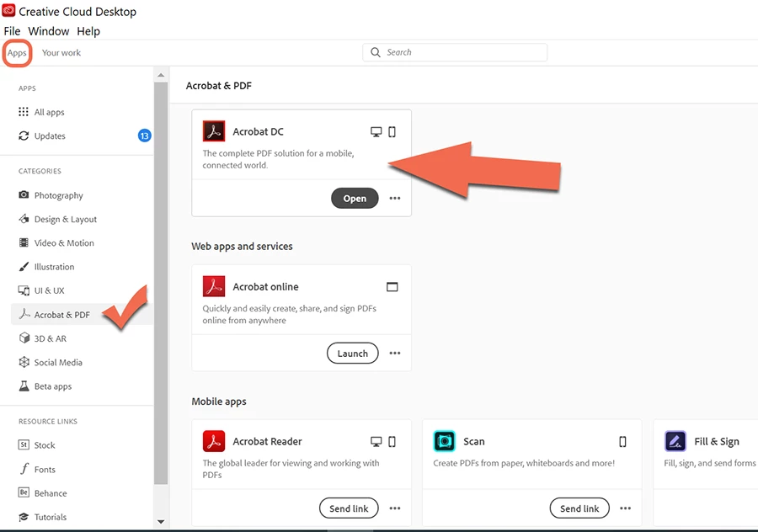Click the Acrobat & PDF sidebar icon
Viewport: 758px width, 532px height.
click(x=24, y=314)
